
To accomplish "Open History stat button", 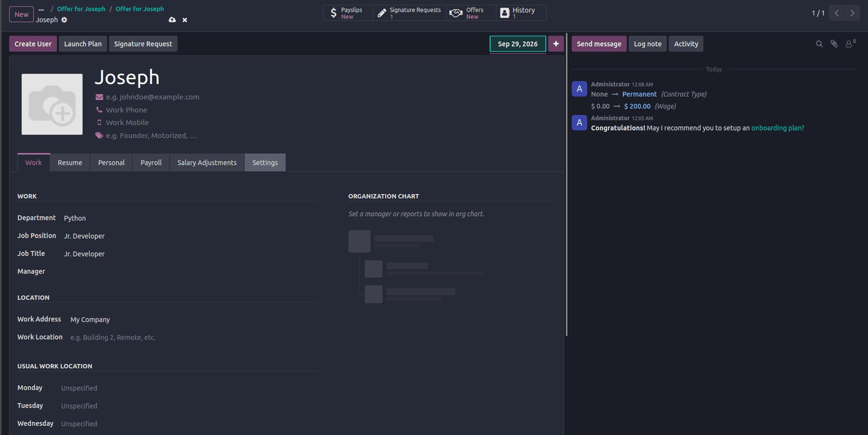I will (521, 13).
